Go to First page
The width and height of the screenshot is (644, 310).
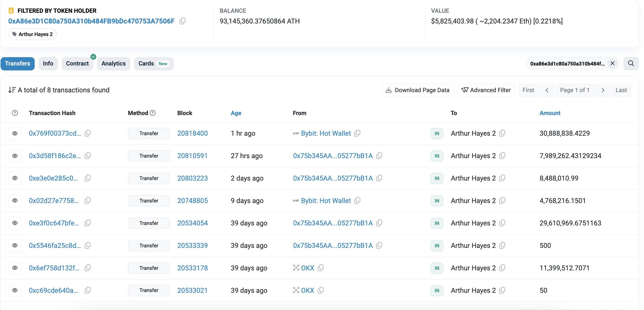click(528, 90)
